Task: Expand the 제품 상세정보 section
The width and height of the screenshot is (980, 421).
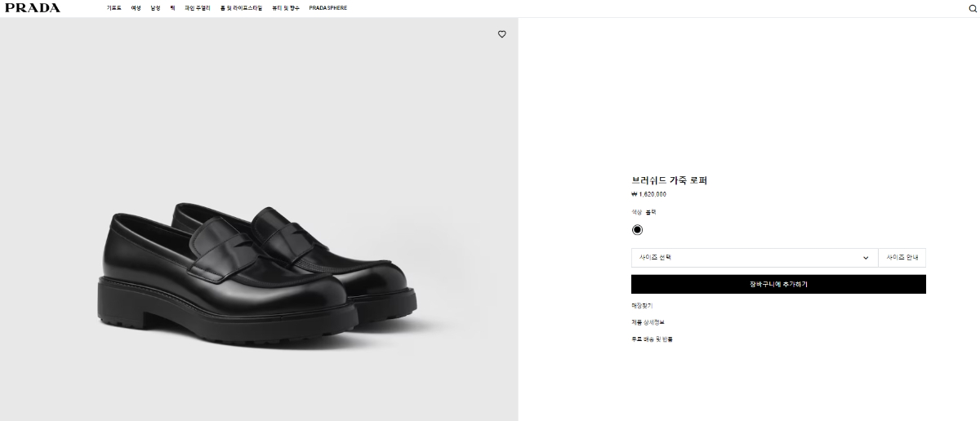Action: click(x=648, y=322)
